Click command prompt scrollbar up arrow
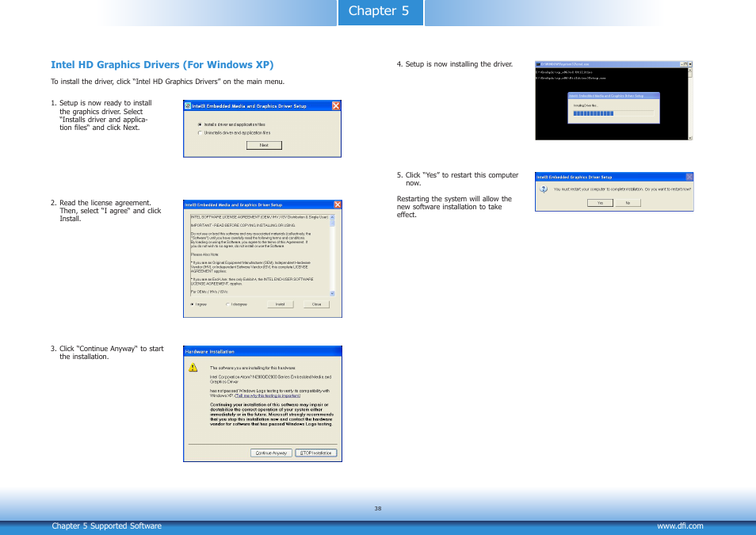The image size is (756, 535). click(x=690, y=70)
